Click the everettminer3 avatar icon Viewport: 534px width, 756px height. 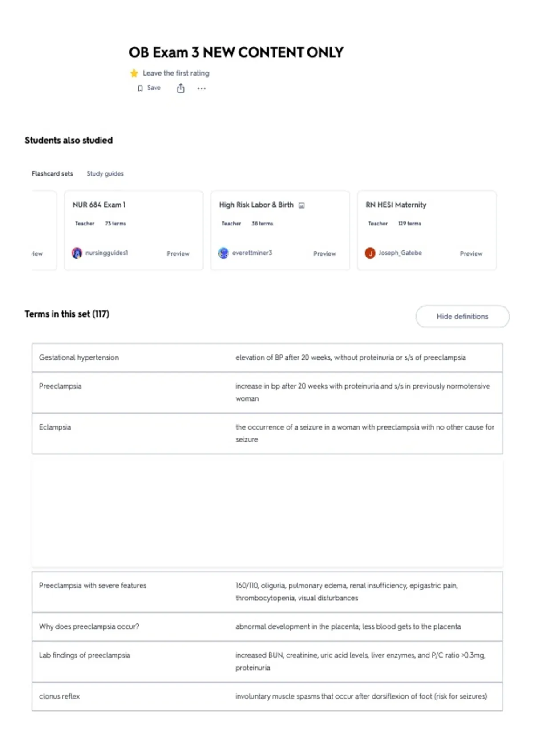223,253
